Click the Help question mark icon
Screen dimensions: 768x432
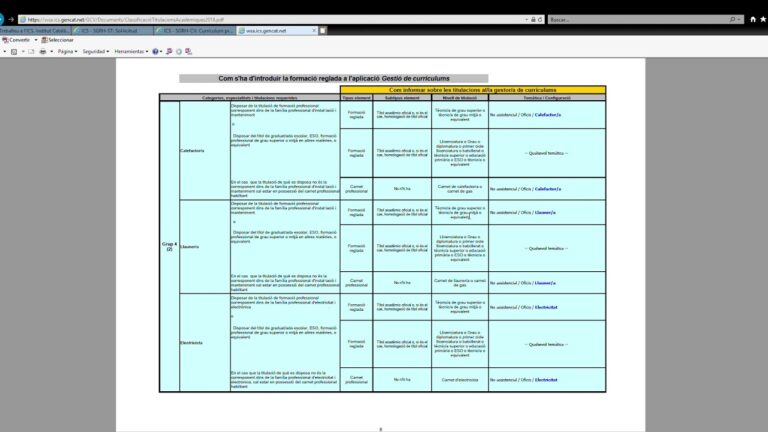click(x=155, y=51)
